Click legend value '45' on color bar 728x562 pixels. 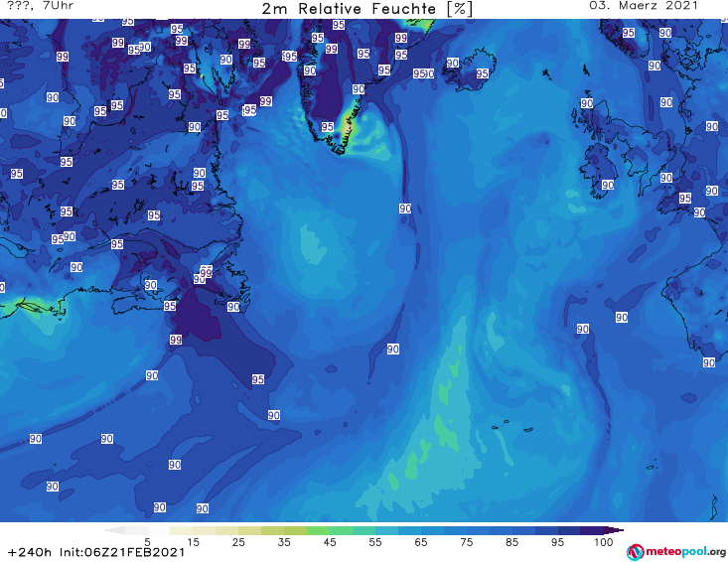(330, 542)
